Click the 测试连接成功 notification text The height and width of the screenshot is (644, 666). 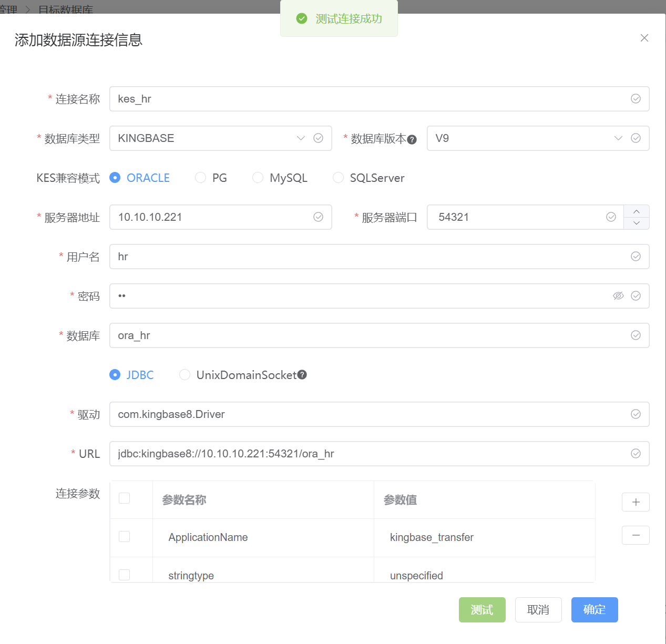(349, 19)
